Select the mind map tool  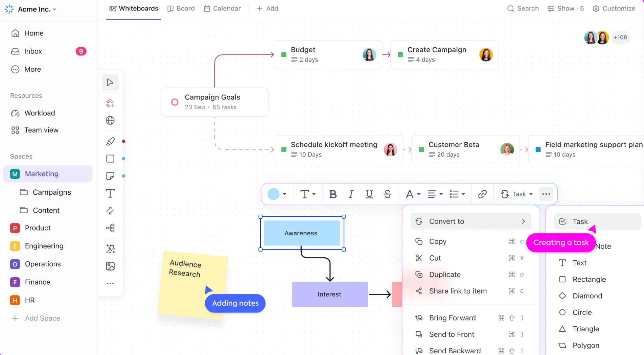(x=110, y=228)
